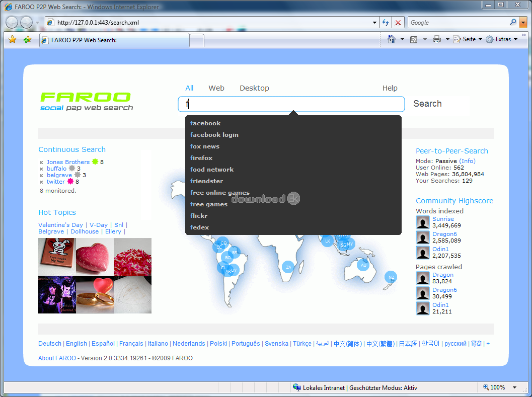
Task: Open the zoom level dropdown
Action: tap(515, 387)
